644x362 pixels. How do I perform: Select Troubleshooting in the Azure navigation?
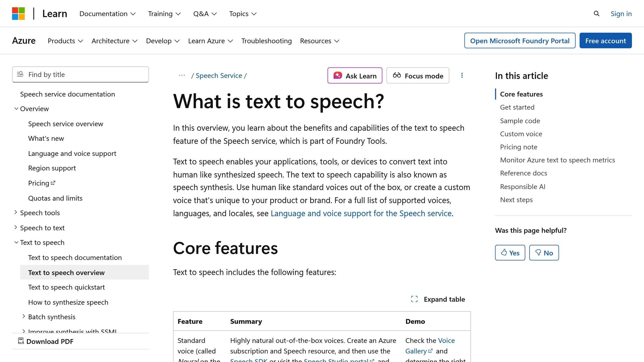(266, 41)
